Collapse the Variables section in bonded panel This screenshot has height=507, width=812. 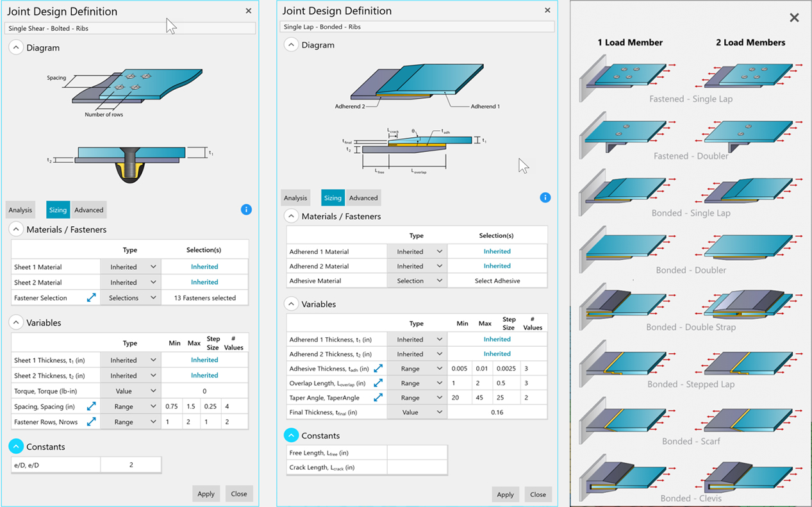point(291,304)
